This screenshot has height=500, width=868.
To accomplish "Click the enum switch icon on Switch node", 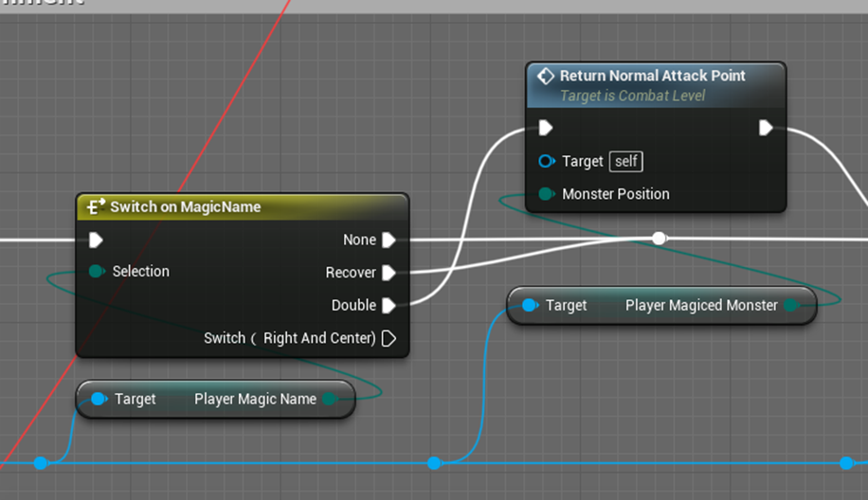I will point(96,206).
